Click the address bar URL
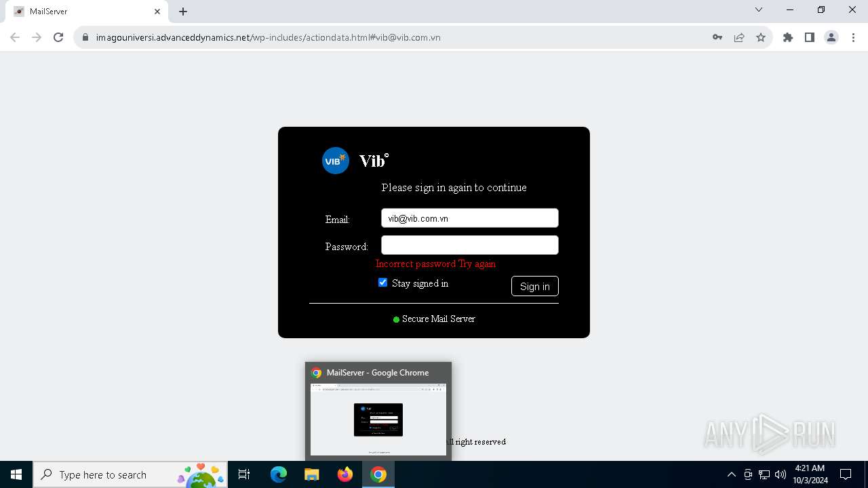The height and width of the screenshot is (488, 868). pyautogui.click(x=269, y=37)
